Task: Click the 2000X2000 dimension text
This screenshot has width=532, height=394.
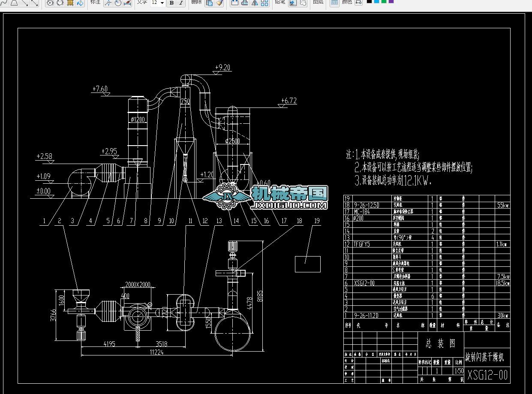Action: (x=138, y=284)
